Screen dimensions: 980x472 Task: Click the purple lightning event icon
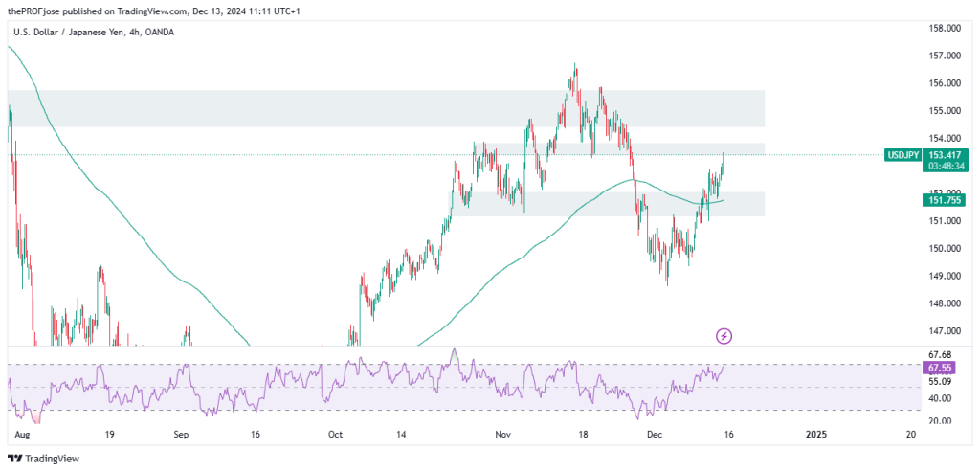(x=724, y=336)
